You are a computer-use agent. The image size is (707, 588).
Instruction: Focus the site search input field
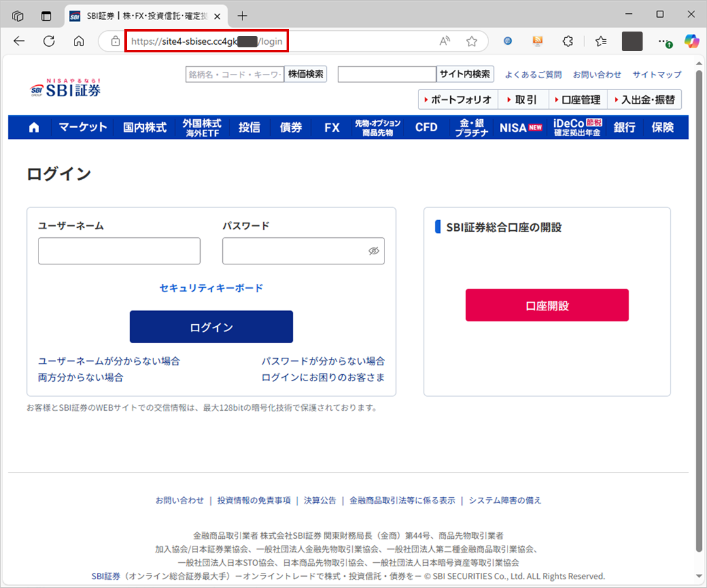[x=387, y=74]
